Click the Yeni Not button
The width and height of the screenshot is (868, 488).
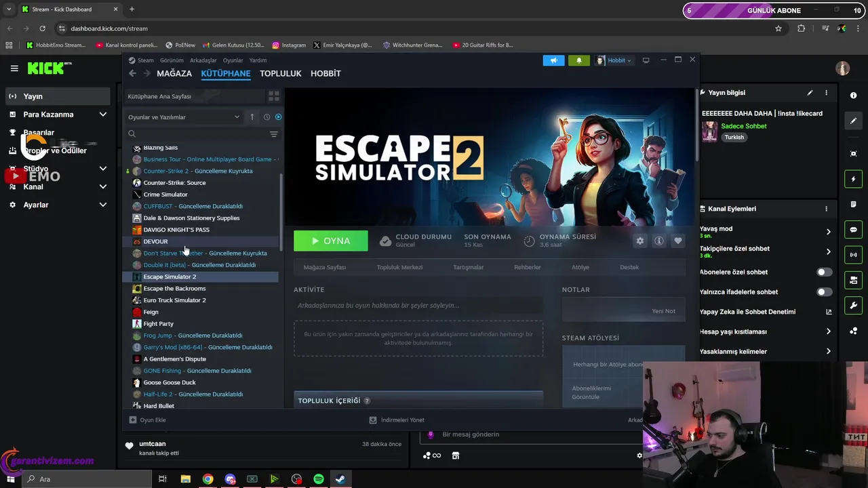coord(663,311)
